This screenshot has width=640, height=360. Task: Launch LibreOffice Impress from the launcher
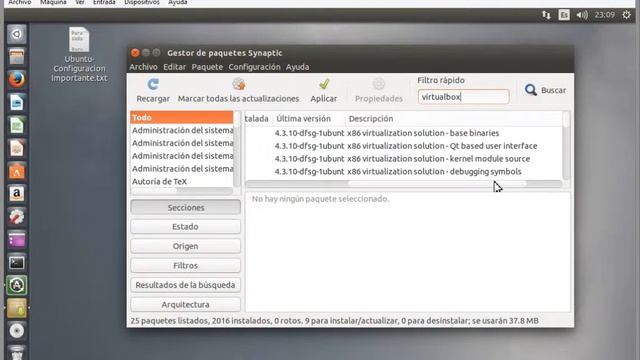[x=16, y=148]
